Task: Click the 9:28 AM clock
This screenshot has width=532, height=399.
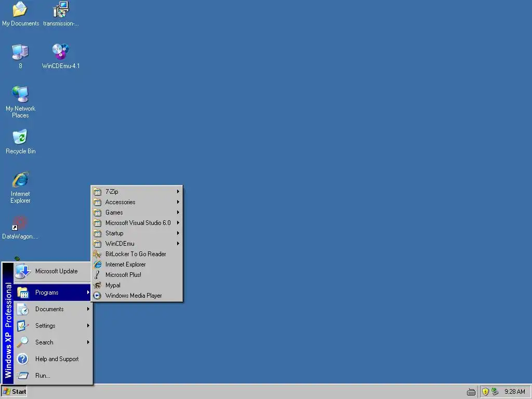Action: (514, 392)
